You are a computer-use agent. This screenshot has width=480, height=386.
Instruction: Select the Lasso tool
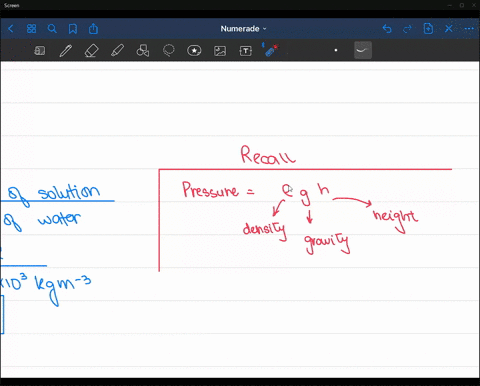click(x=169, y=51)
